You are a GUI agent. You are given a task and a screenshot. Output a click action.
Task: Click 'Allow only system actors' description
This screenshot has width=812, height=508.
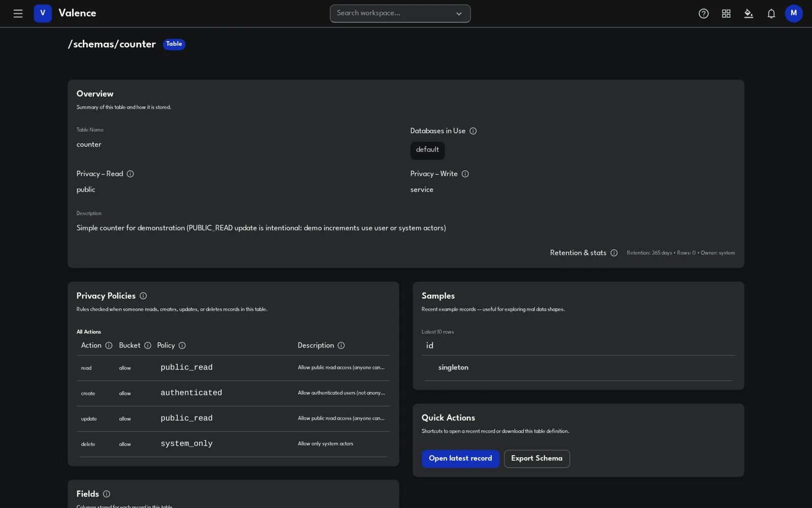click(325, 444)
